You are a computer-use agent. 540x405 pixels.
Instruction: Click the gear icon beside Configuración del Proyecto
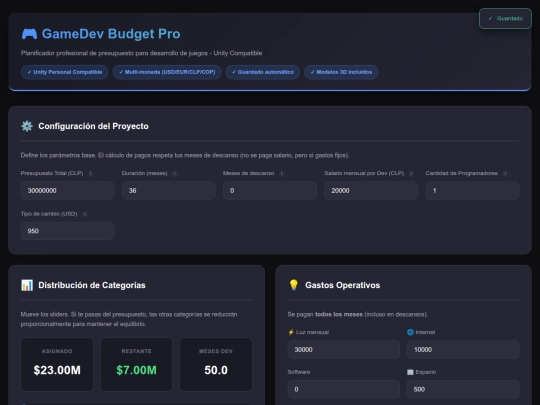pos(27,126)
